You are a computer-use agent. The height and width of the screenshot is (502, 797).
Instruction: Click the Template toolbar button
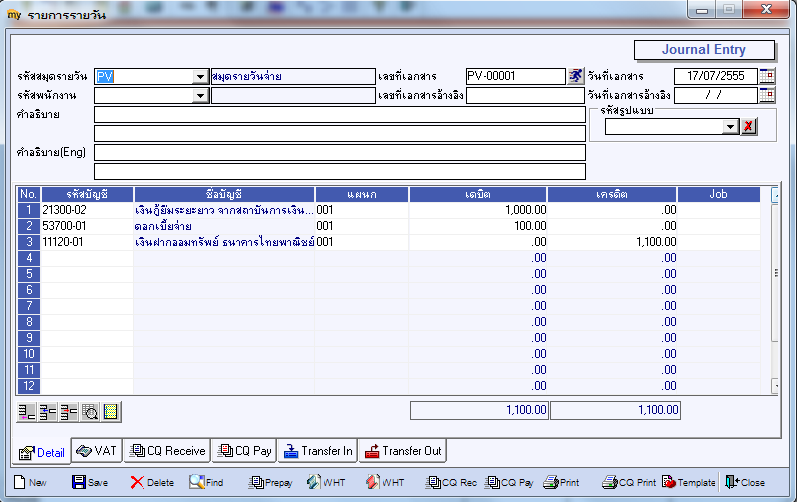coord(689,482)
